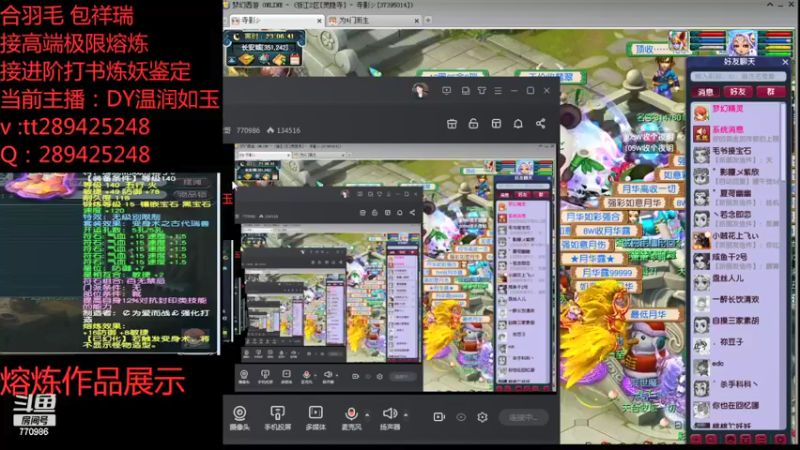800x450 pixels.
Task: Open chat with 小贼花上飞い
Action: pyautogui.click(x=736, y=240)
